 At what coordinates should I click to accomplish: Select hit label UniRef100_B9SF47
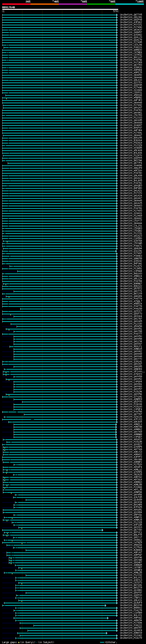coord(131,128)
